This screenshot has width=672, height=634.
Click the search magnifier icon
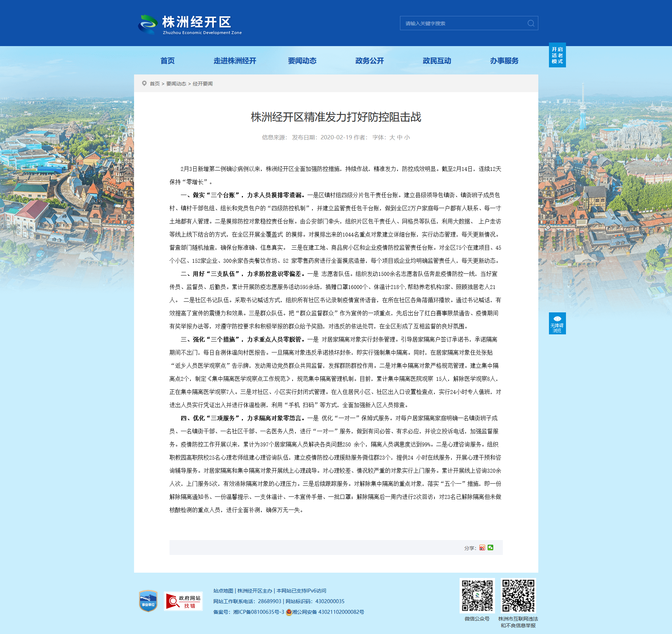coord(531,23)
